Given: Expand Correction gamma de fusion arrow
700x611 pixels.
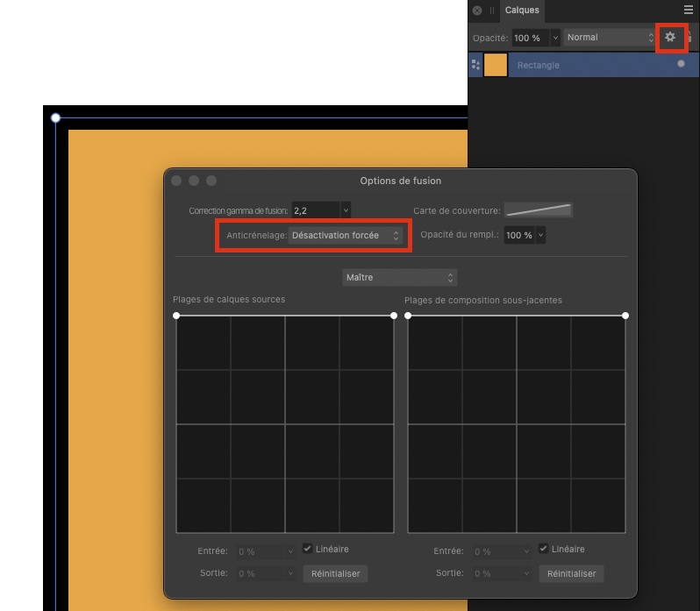Looking at the screenshot, I should 346,210.
